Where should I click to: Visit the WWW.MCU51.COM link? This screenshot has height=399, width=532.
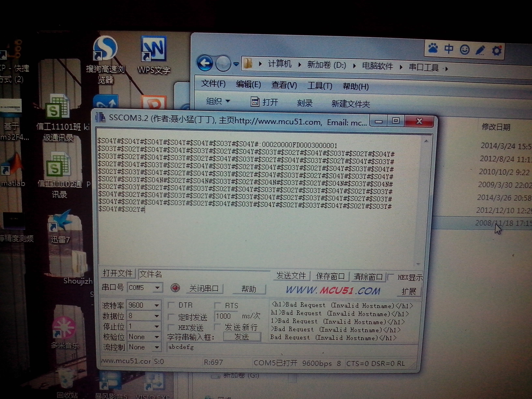point(333,291)
